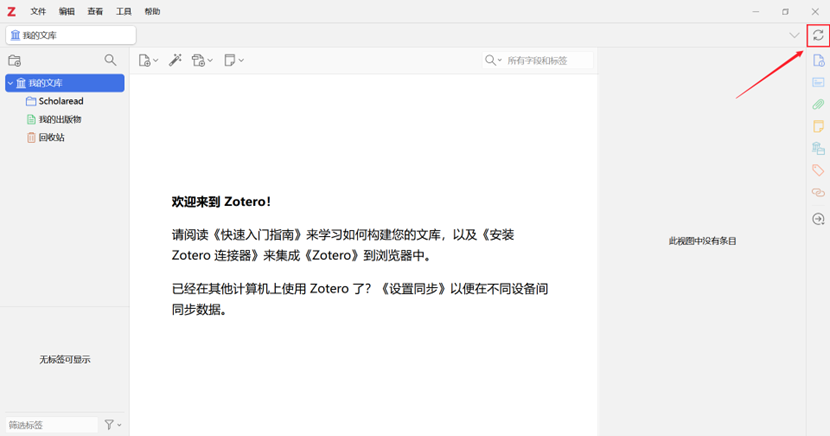Image resolution: width=830 pixels, height=436 pixels.
Task: Open the tab list chevron
Action: click(794, 35)
